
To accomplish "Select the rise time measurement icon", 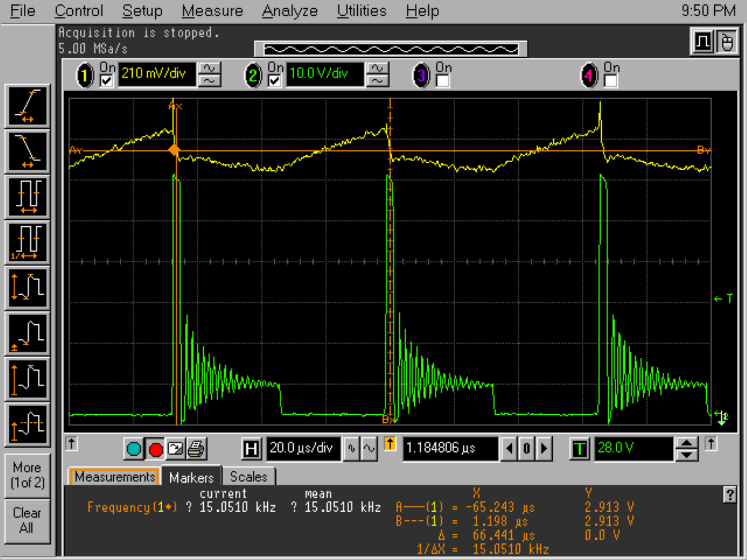I will tap(28, 106).
